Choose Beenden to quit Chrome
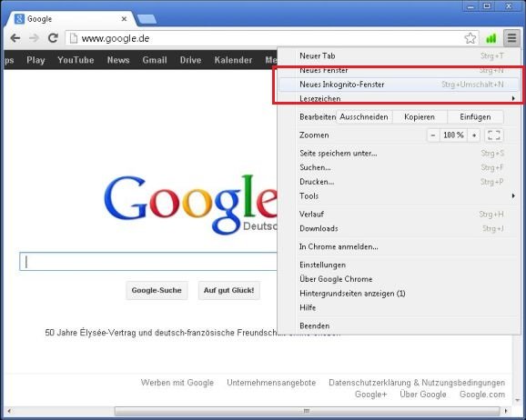Viewport: 526px width, 420px height. pyautogui.click(x=400, y=325)
